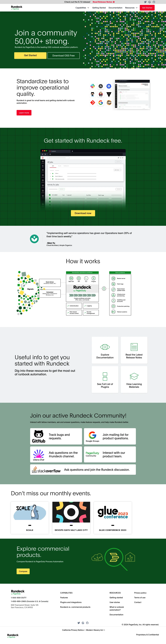The width and height of the screenshot is (166, 644).
Task: Click California Privacy Notice link
Action: click(73, 630)
